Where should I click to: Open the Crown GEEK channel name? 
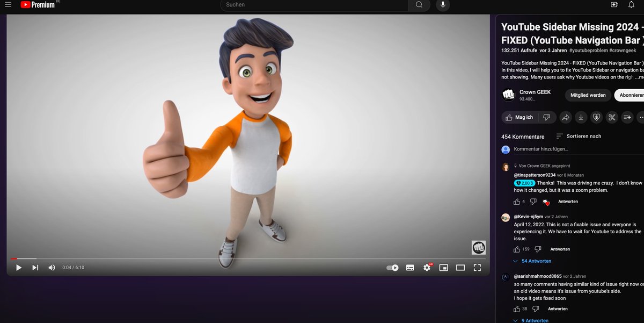point(535,92)
